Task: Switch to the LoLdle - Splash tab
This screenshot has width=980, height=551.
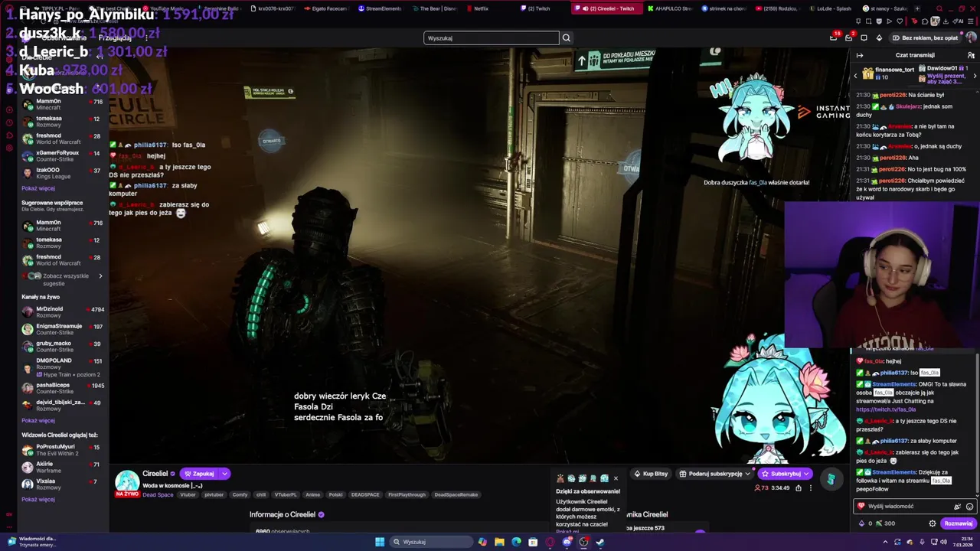Action: 831,8
